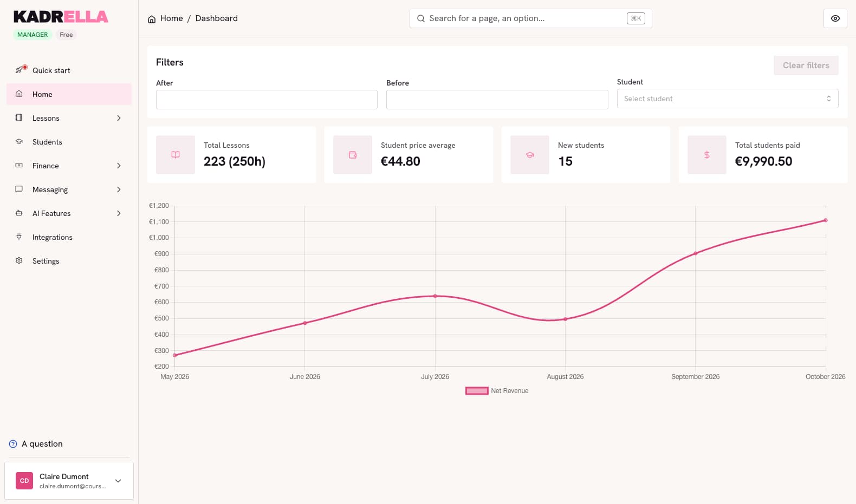Click the Student price average wallet icon

click(353, 155)
